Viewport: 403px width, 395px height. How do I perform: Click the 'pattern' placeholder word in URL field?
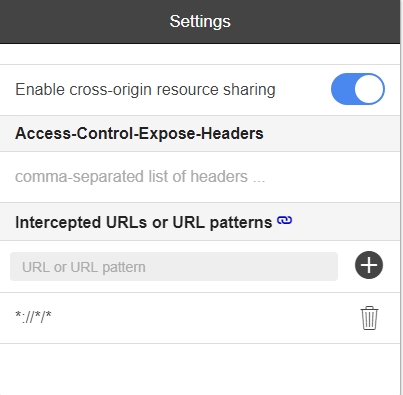coord(124,267)
